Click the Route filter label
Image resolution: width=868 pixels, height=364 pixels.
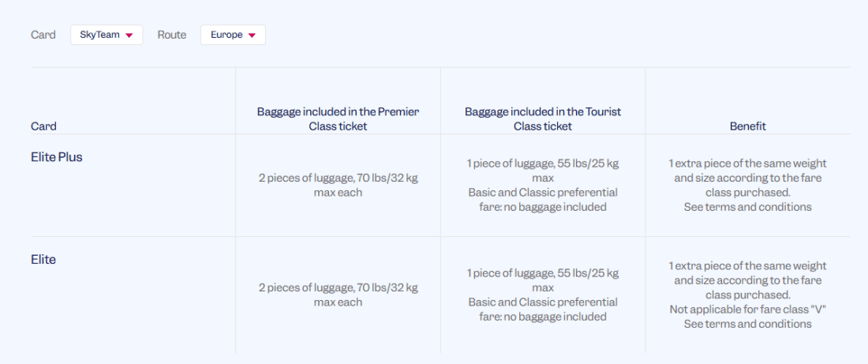click(x=171, y=35)
